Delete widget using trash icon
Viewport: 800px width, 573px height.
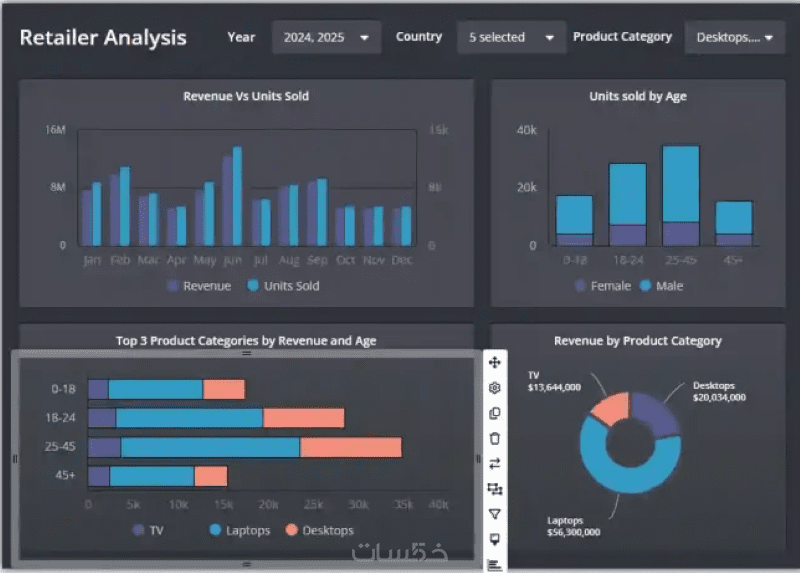pos(494,438)
